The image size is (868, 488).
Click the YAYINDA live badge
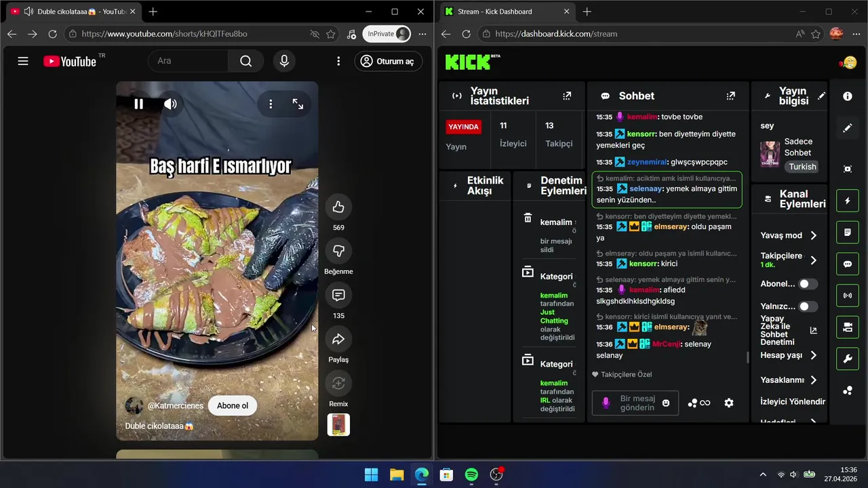[464, 127]
